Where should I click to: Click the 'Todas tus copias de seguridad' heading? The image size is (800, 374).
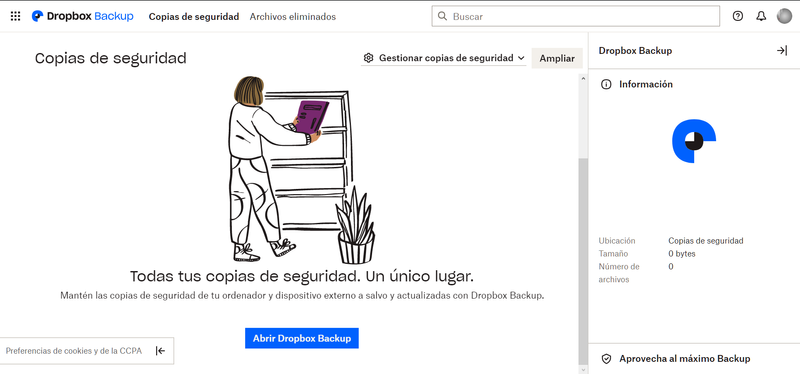tap(302, 277)
